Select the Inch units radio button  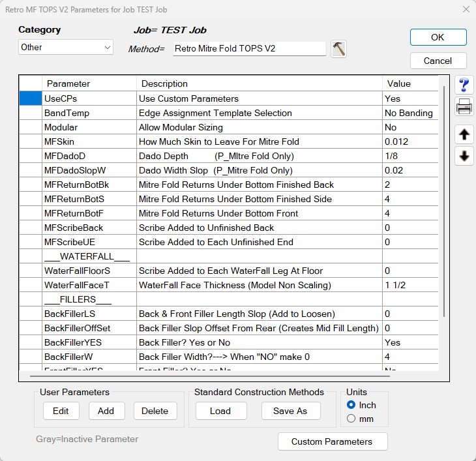351,405
